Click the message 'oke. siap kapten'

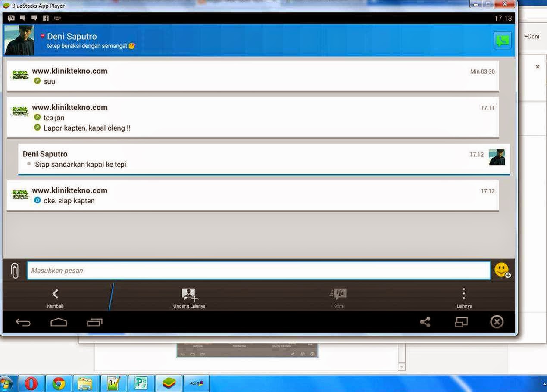[69, 201]
